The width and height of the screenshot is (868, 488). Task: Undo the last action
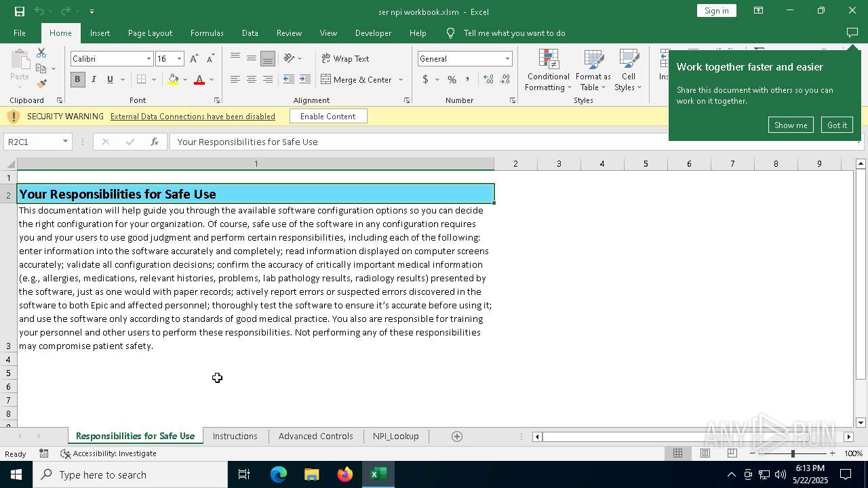39,12
